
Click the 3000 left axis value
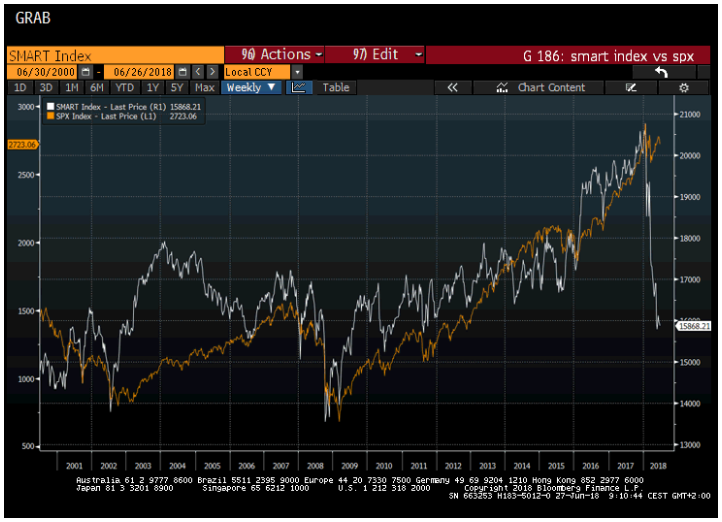click(26, 107)
